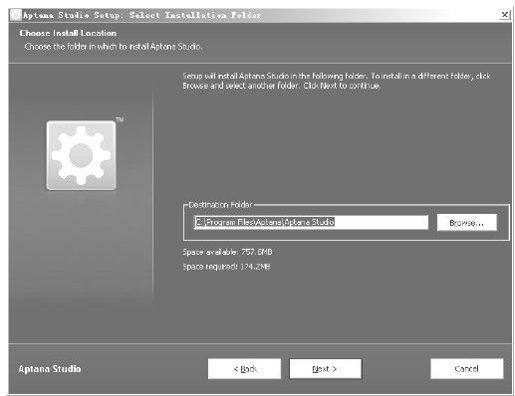Viewport: 515px width, 396px height.
Task: Go to the previous step with Back
Action: 244,369
